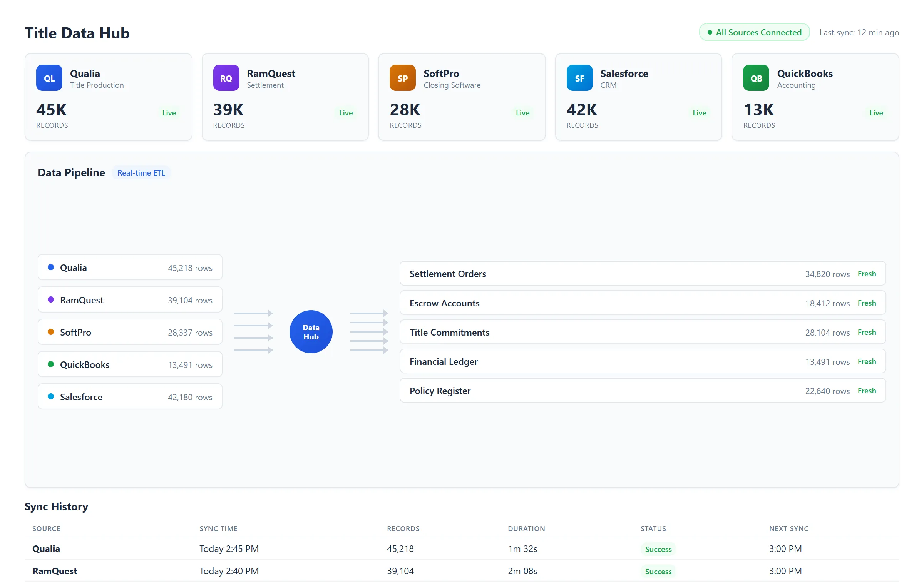Image resolution: width=924 pixels, height=585 pixels.
Task: Click the SoftPro SP icon
Action: coord(403,78)
